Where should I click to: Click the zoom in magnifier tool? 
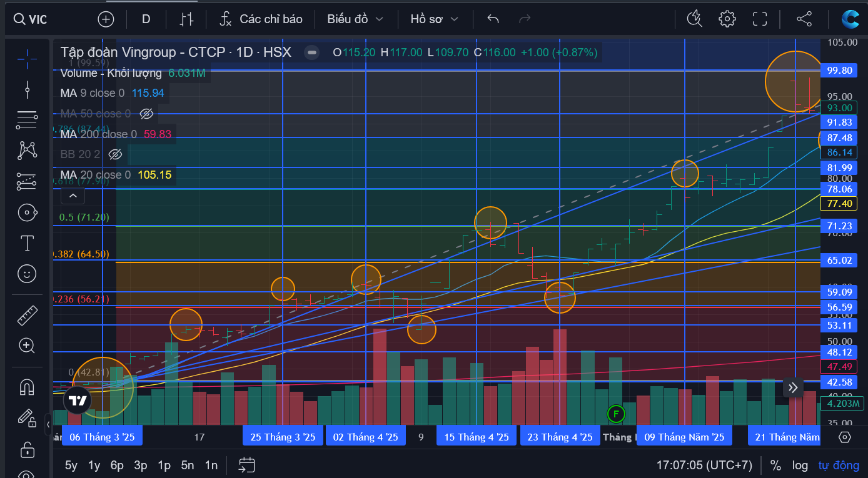[x=27, y=345]
